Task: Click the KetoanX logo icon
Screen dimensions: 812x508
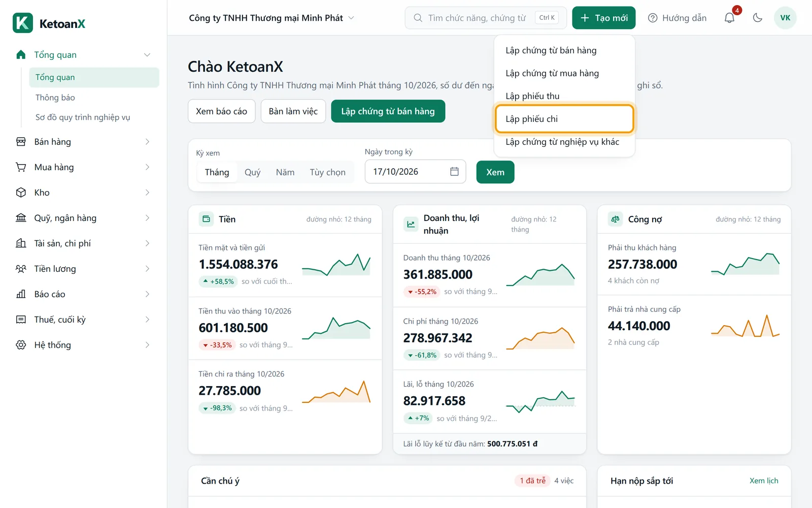Action: (x=23, y=23)
